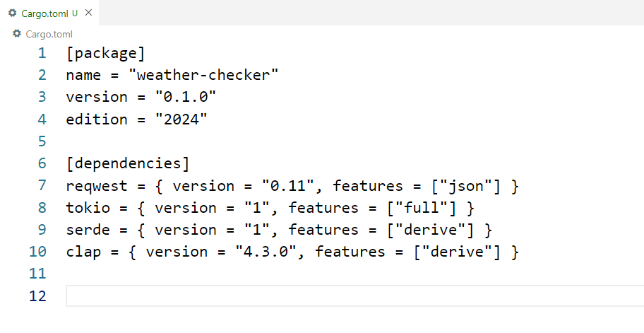Click the tokio dependency name

point(88,208)
